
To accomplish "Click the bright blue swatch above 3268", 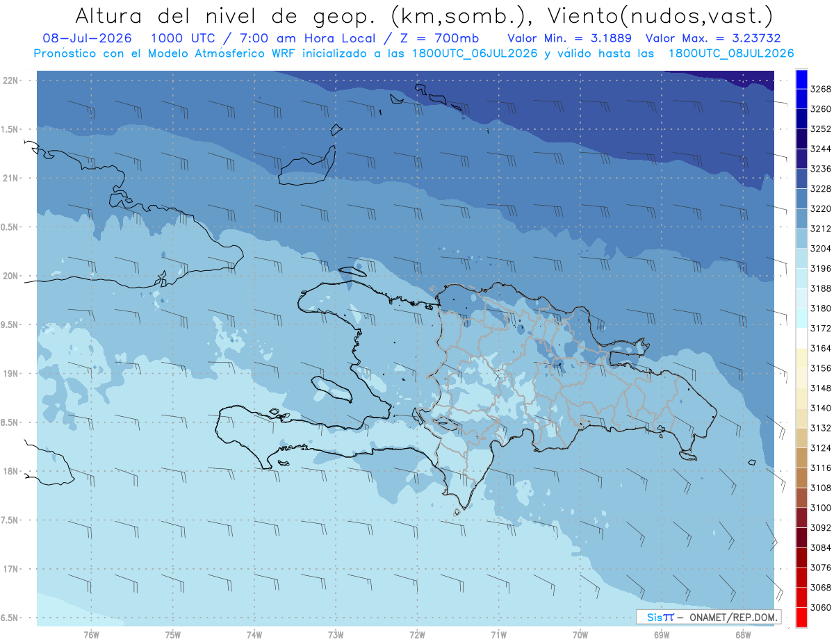I will point(801,79).
